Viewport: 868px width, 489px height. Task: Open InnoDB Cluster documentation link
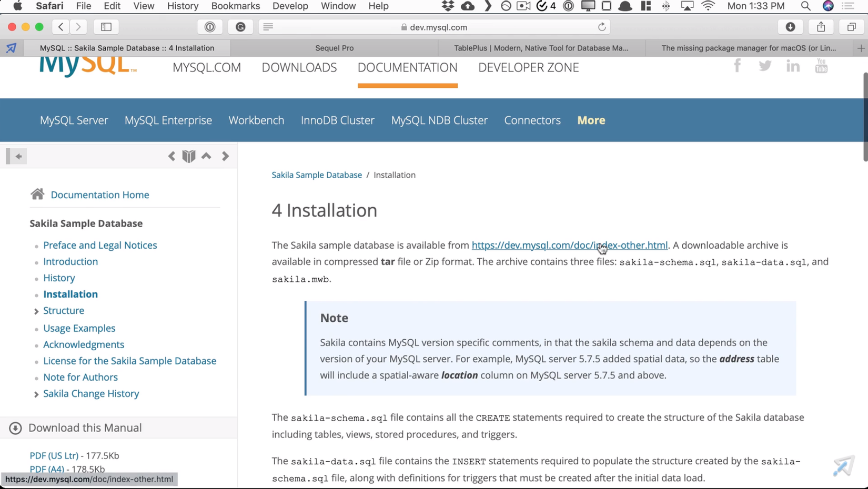(x=338, y=120)
